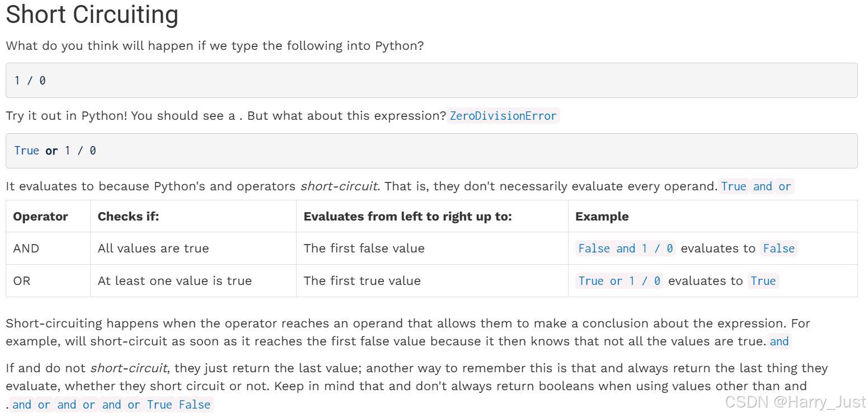868x417 pixels.
Task: Click the "At least one value is true" cell
Action: 175,281
